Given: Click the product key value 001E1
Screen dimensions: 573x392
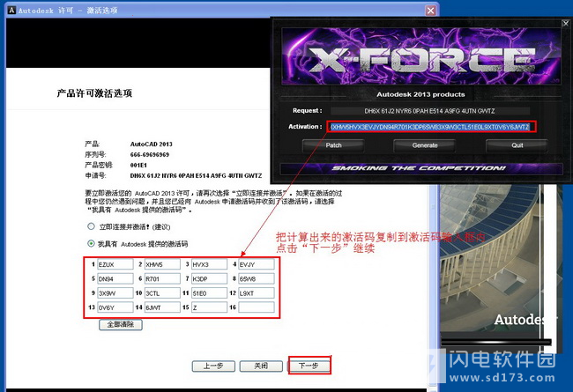Looking at the screenshot, I should coord(138,165).
